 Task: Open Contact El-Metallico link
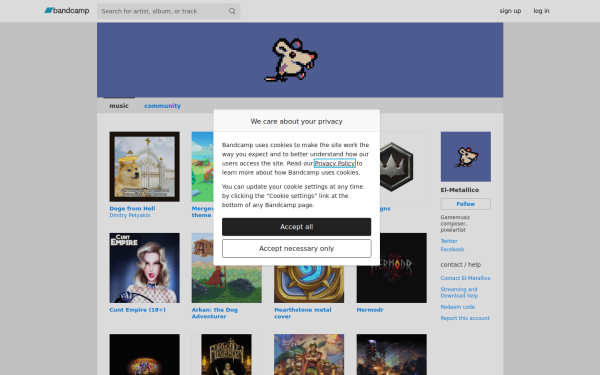pos(465,278)
